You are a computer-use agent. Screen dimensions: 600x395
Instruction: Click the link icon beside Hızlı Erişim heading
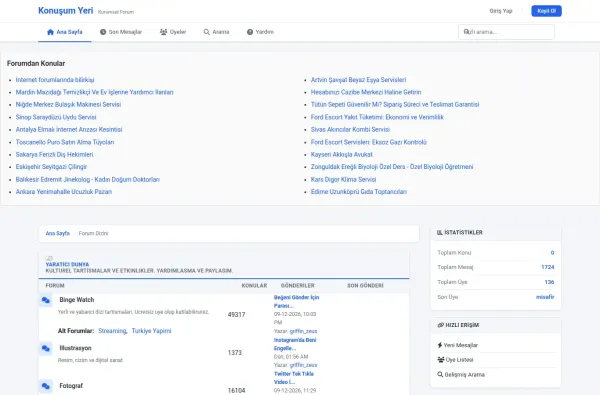(440, 325)
